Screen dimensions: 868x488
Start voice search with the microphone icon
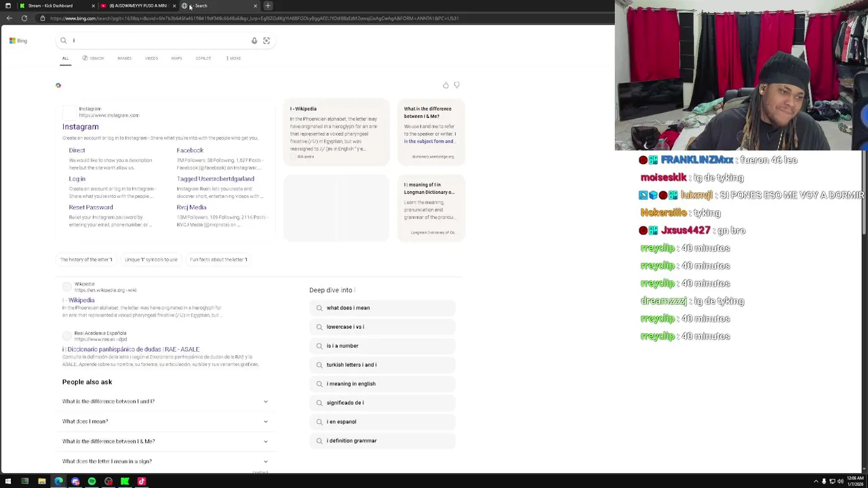[254, 41]
